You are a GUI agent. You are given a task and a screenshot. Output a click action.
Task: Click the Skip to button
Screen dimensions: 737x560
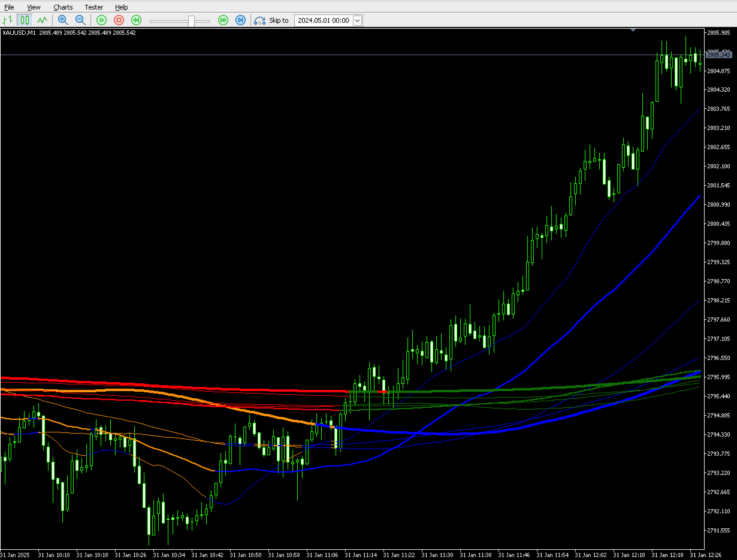pos(271,20)
